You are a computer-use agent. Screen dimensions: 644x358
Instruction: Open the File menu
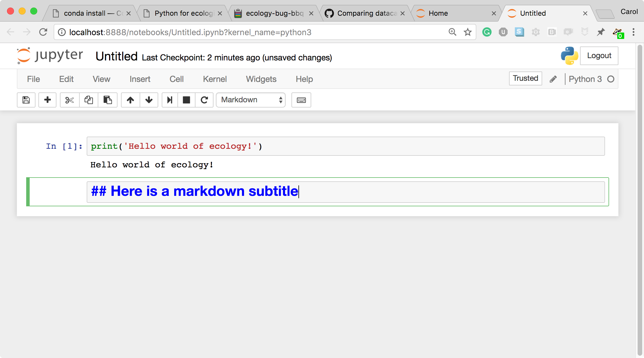[33, 79]
